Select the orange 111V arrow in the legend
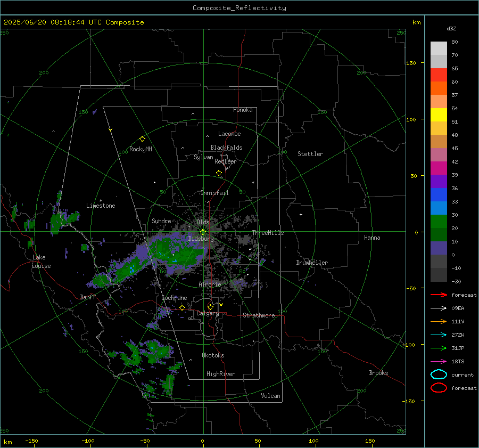Image resolution: width=479 pixels, height=448 pixels. click(x=439, y=321)
